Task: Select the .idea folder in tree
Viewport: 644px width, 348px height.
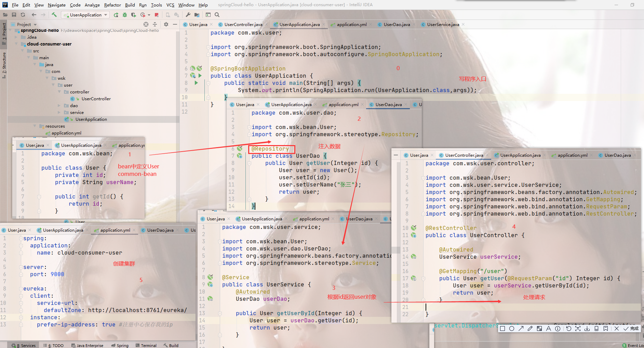Action: (32, 37)
